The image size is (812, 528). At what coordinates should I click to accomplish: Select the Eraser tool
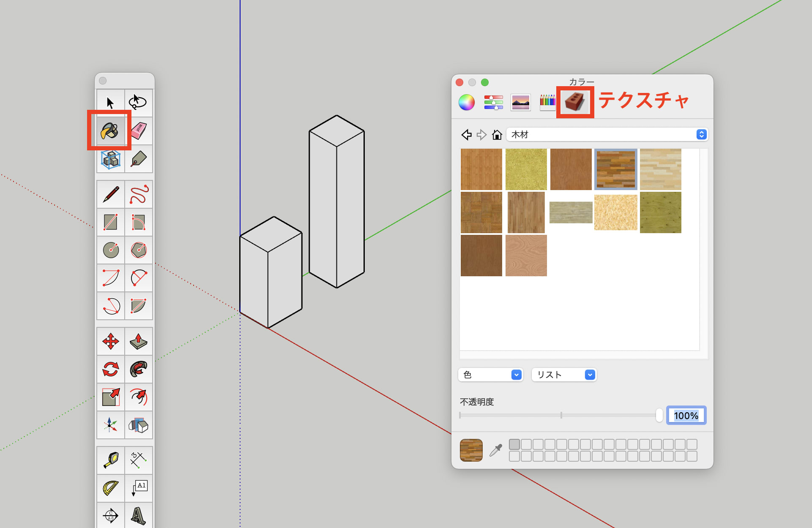click(x=139, y=131)
